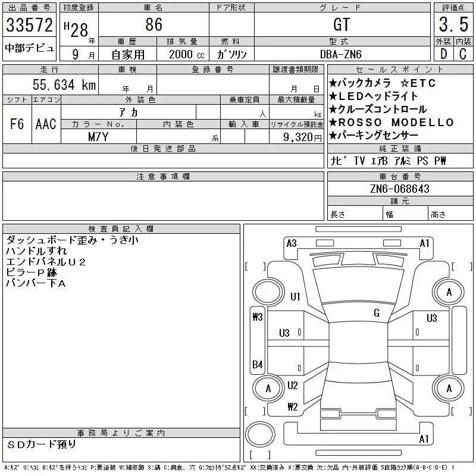This screenshot has width=476, height=476.
Task: Click the 注意事項欄 header
Action: pos(163,176)
